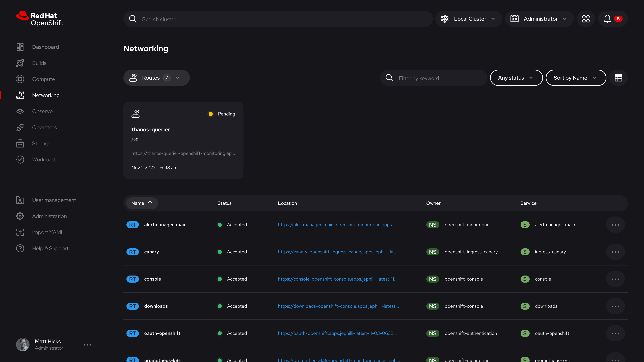
Task: Open Operators section
Action: tap(44, 127)
